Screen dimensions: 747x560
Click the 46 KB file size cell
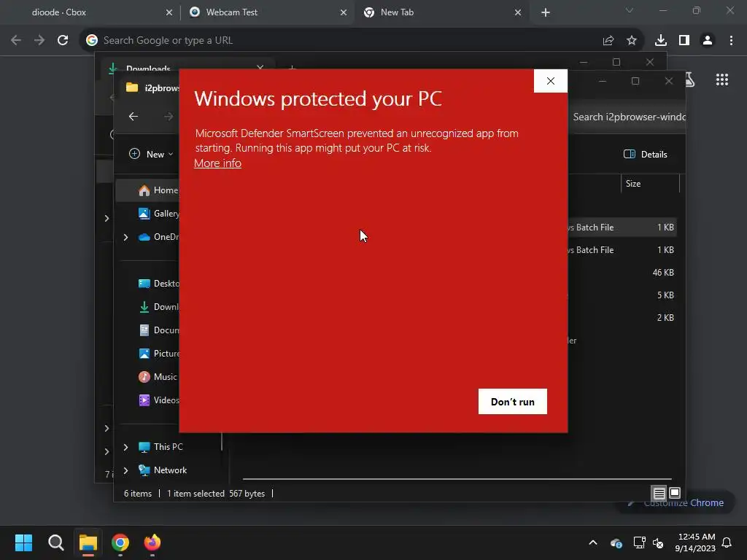pos(663,273)
